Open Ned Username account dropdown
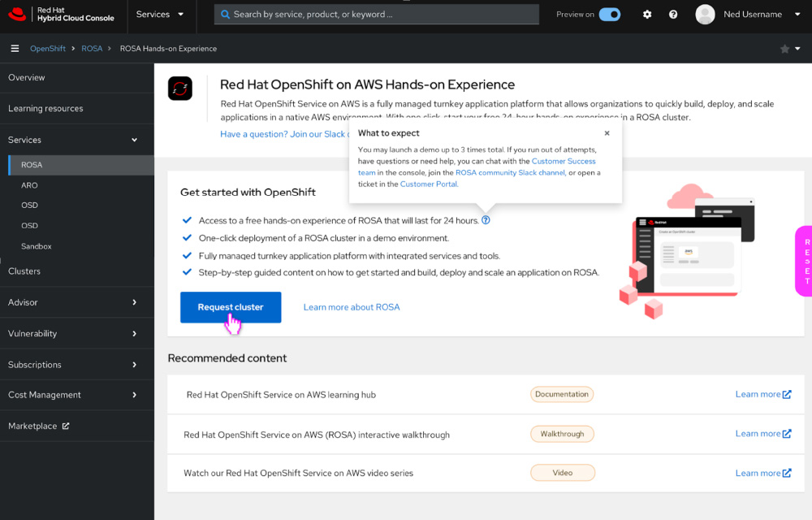 coord(751,15)
